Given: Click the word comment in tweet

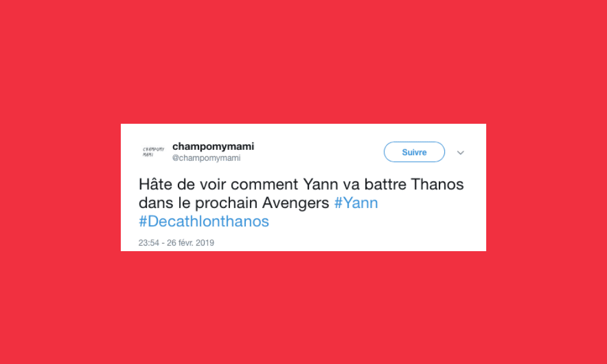Looking at the screenshot, I should pos(265,184).
